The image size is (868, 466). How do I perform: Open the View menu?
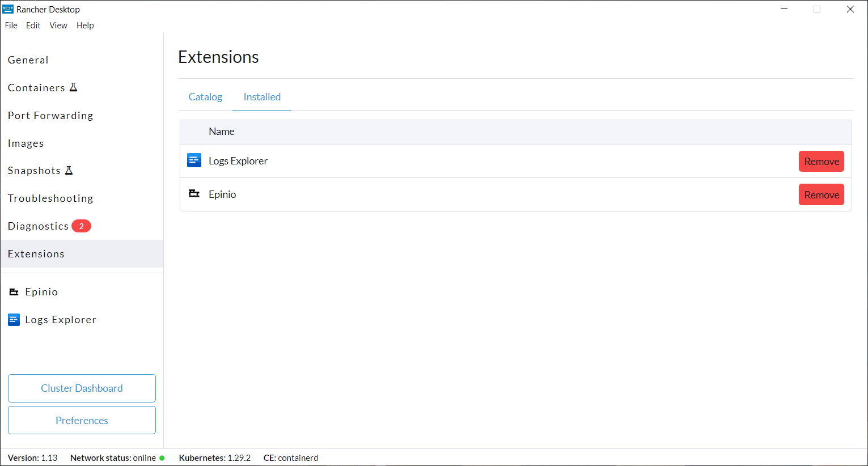tap(58, 26)
